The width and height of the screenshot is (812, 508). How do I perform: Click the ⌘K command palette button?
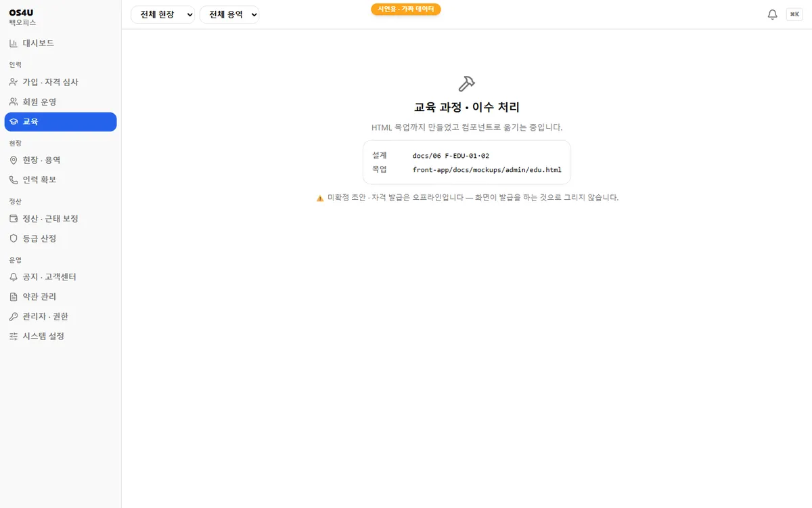click(794, 14)
